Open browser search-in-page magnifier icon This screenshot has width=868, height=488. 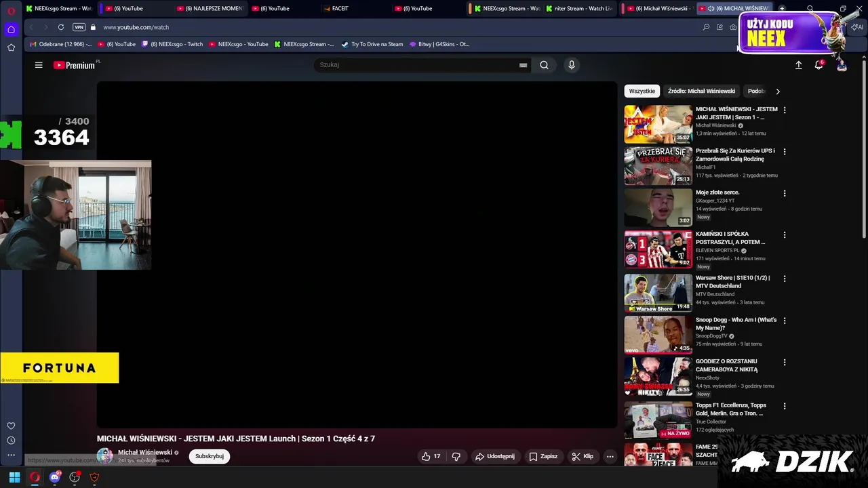pyautogui.click(x=706, y=27)
